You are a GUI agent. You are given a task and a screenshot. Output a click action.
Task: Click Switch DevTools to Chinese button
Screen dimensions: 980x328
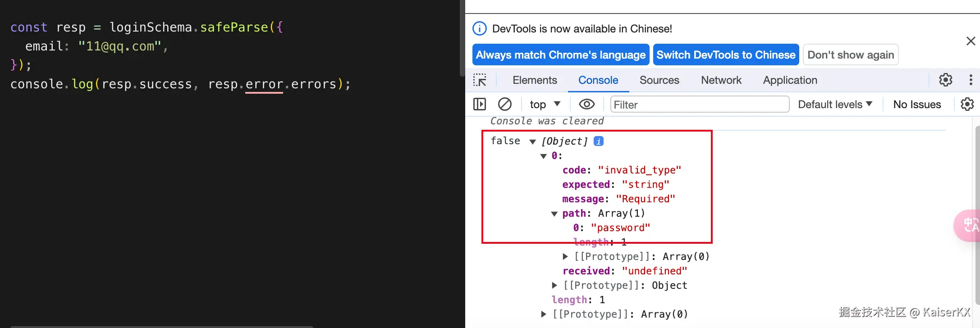[726, 55]
